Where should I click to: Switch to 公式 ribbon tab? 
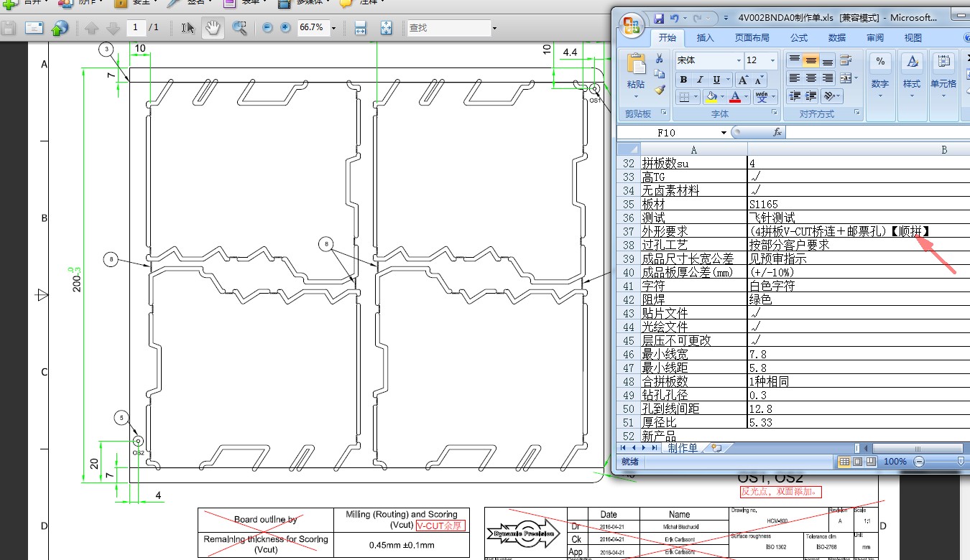(x=798, y=38)
